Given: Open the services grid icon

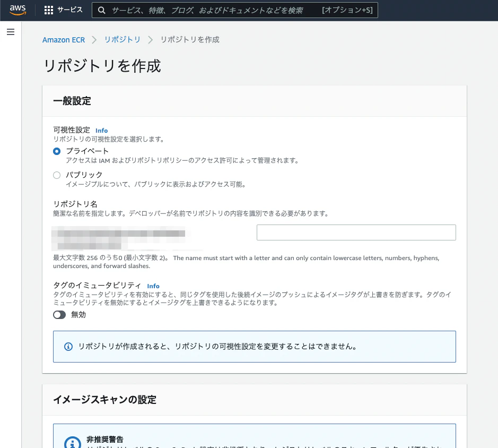Looking at the screenshot, I should [x=49, y=10].
